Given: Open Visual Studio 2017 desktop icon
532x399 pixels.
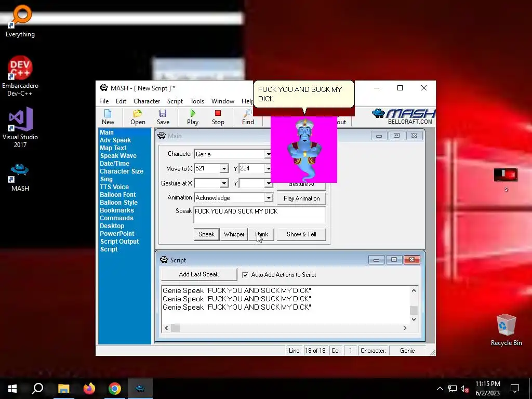Looking at the screenshot, I should (x=20, y=127).
